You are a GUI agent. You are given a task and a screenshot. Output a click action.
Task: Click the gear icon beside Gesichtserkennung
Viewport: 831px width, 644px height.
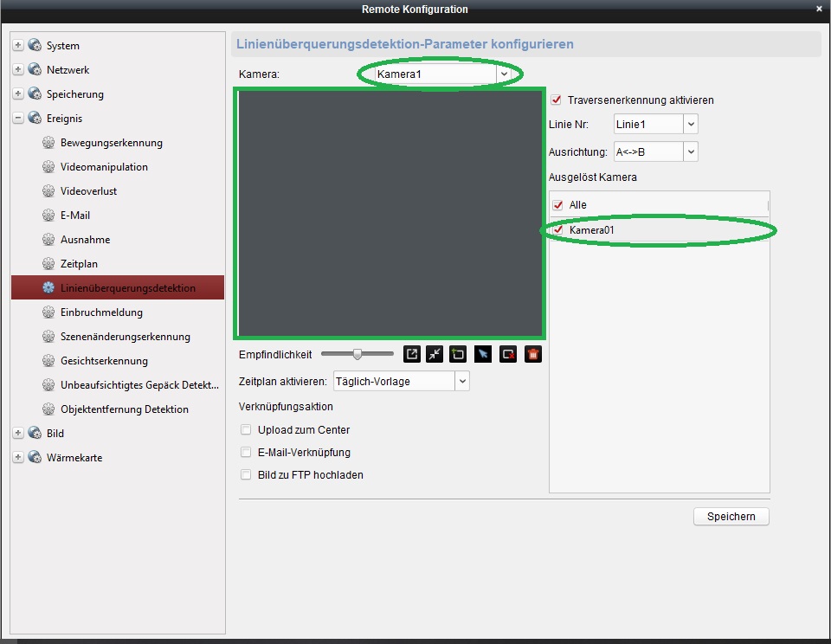(48, 361)
